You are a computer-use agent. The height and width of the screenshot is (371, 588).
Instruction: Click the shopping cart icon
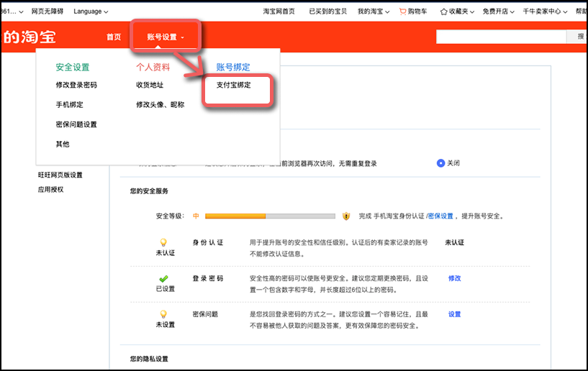tap(402, 12)
